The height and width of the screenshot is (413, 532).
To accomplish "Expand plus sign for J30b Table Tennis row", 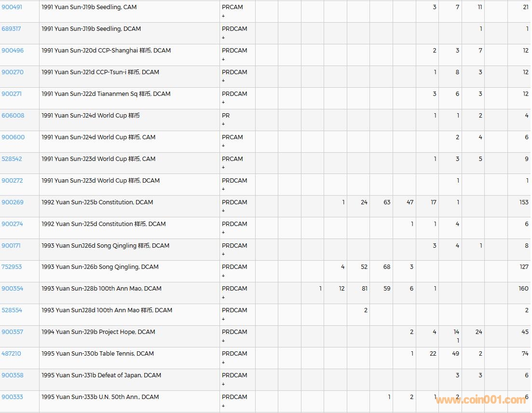I will pos(223,362).
